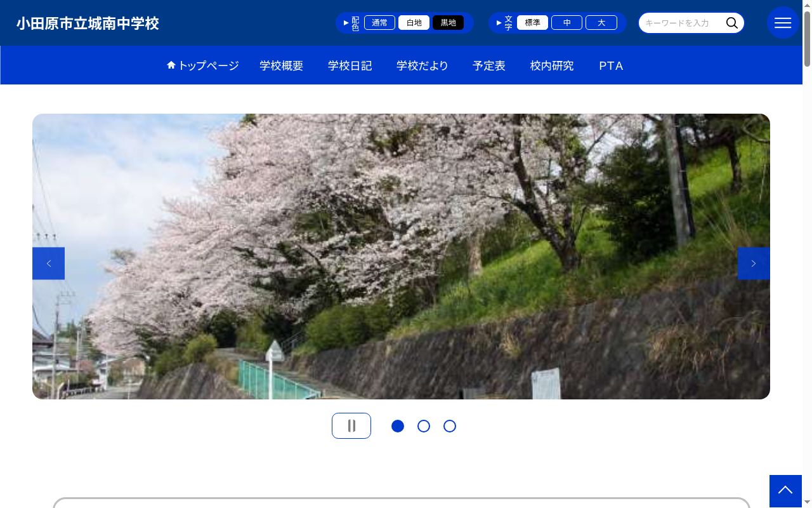Go to the previous slide with the left arrow
The image size is (812, 508).
(49, 264)
